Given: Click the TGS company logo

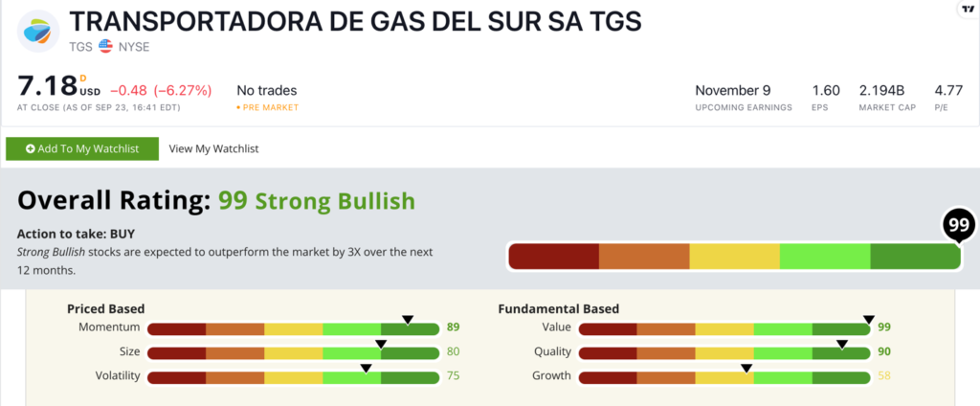Looking at the screenshot, I should (38, 29).
